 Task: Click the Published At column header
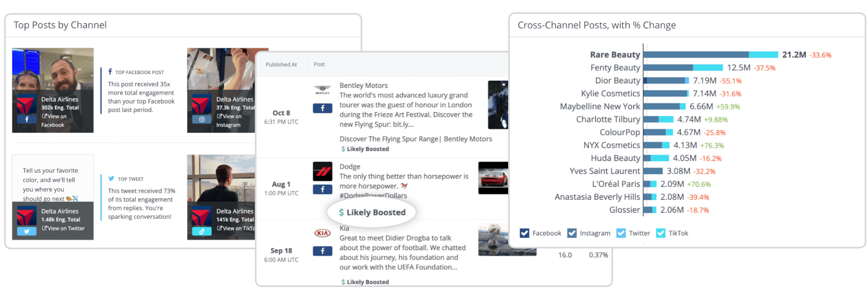(x=281, y=64)
